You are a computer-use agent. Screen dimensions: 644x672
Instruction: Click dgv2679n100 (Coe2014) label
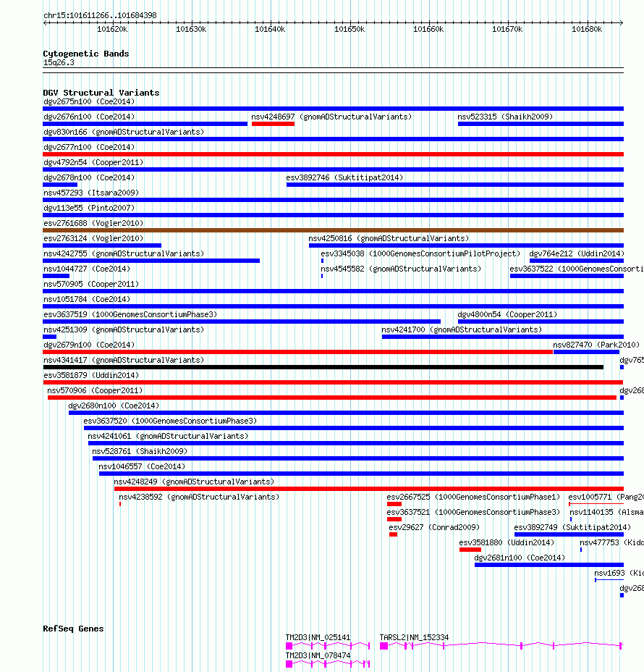click(89, 345)
